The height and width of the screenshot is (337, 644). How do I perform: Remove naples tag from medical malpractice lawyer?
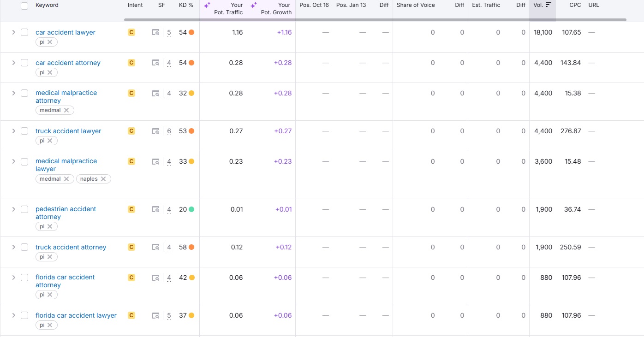point(103,179)
